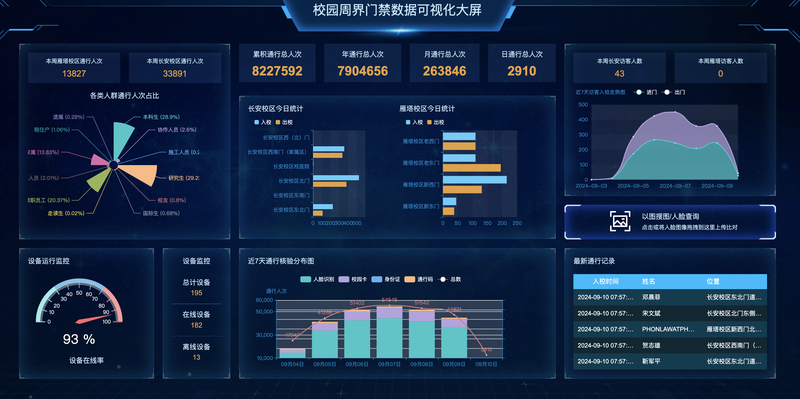Toggle 入校 legend in 长安校区今日统计
Image resolution: width=800 pixels, height=399 pixels.
click(263, 122)
